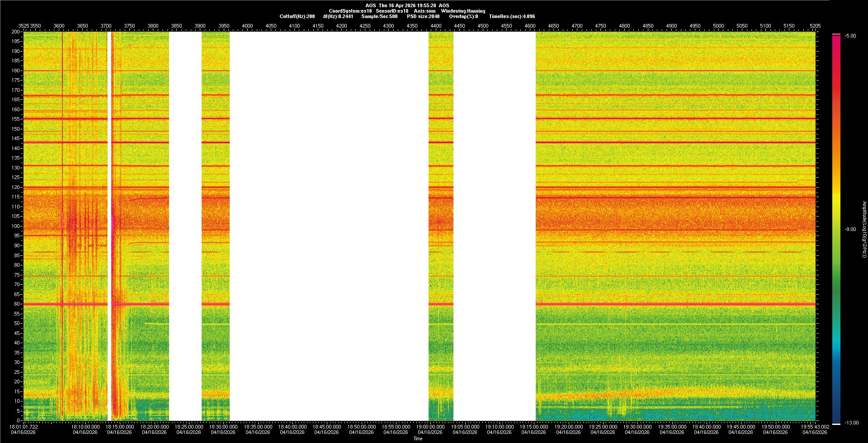Click the 18:01:01.722 start time label
Screen dimensions: 868x443
[24, 427]
